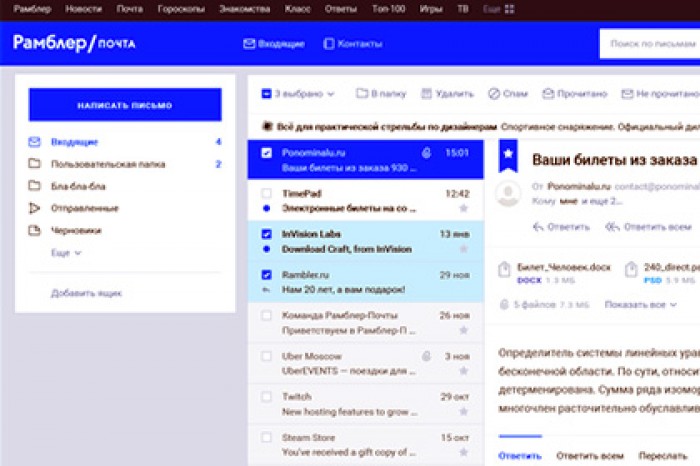The height and width of the screenshot is (466, 700).
Task: Click Пользовательская папка folder icon
Action: click(34, 164)
